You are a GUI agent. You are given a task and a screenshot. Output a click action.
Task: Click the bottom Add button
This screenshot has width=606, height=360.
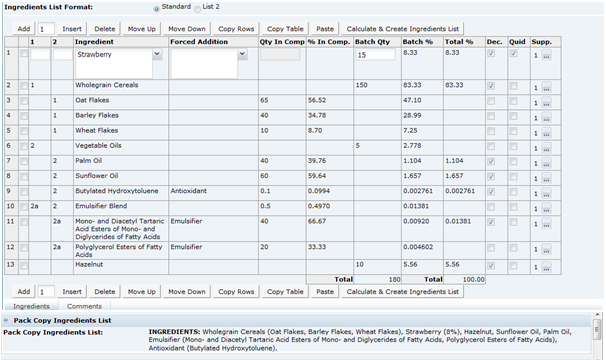tap(24, 292)
